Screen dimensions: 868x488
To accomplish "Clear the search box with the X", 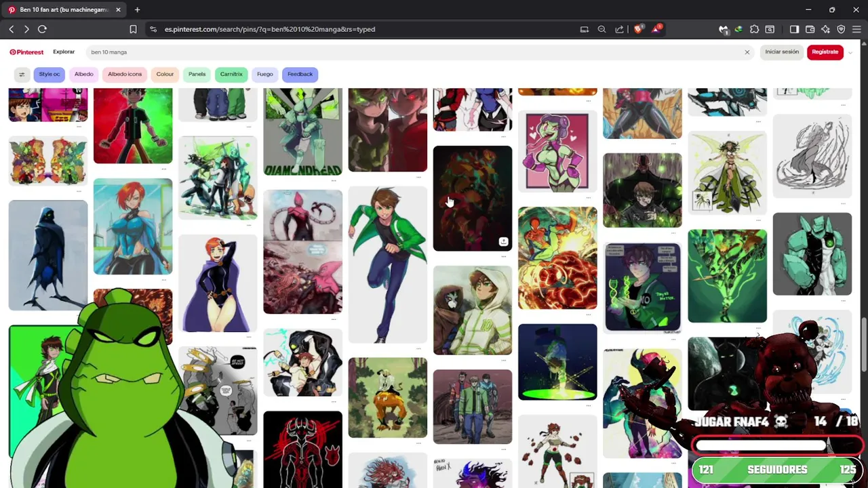I will pyautogui.click(x=747, y=52).
